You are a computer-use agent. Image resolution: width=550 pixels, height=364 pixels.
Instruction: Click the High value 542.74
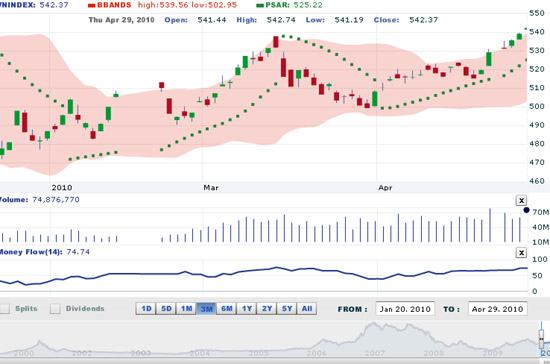click(281, 20)
